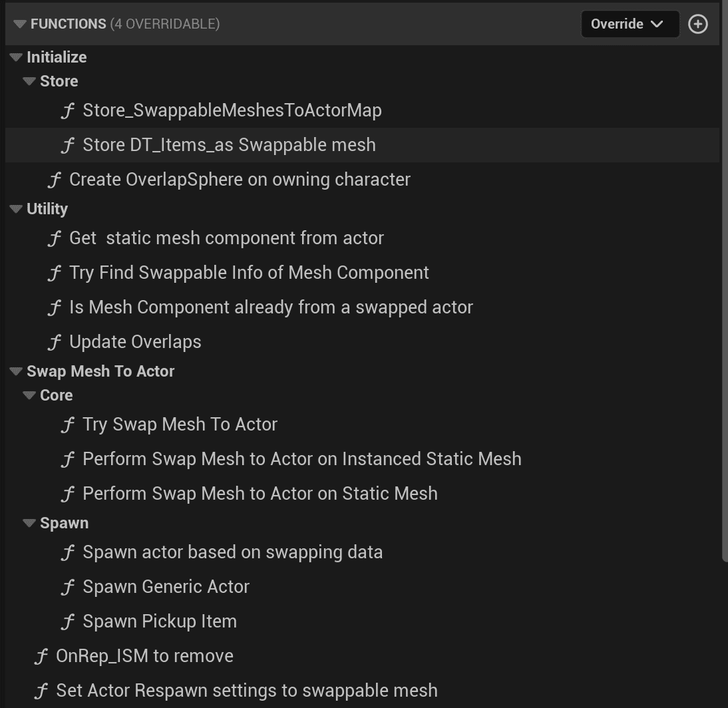Viewport: 728px width, 708px height.
Task: Click function icon of Get static mesh component
Action: [x=55, y=239]
